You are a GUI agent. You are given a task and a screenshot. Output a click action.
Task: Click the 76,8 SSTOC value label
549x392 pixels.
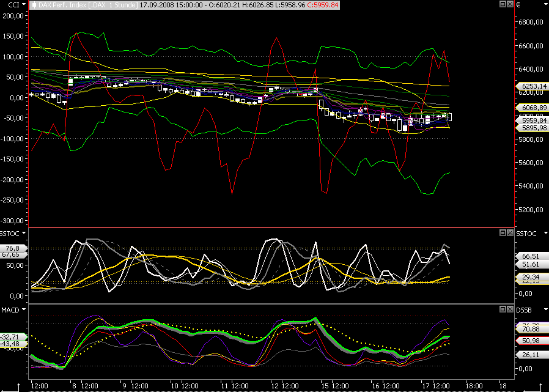point(13,248)
